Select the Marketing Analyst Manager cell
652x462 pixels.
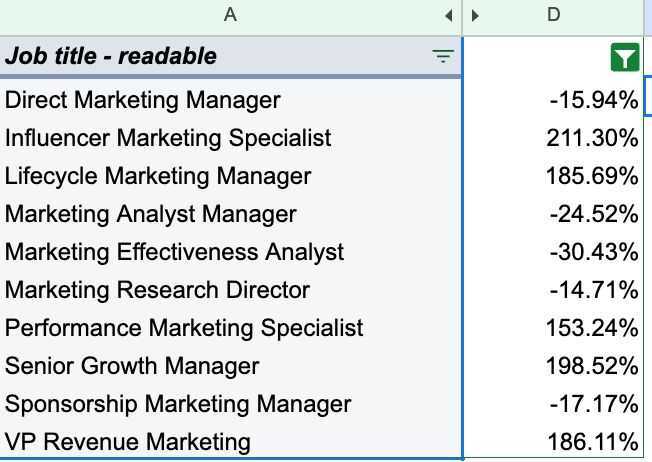(231, 214)
